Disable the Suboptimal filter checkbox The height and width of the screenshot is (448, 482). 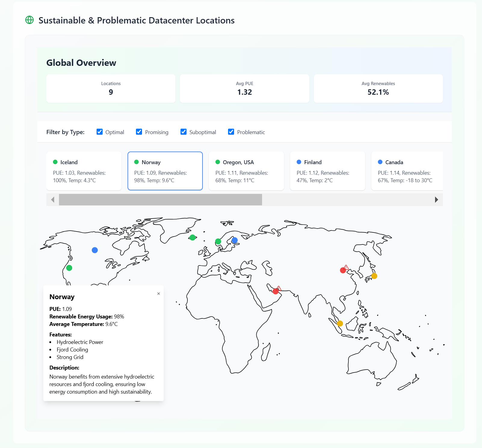[x=184, y=132]
